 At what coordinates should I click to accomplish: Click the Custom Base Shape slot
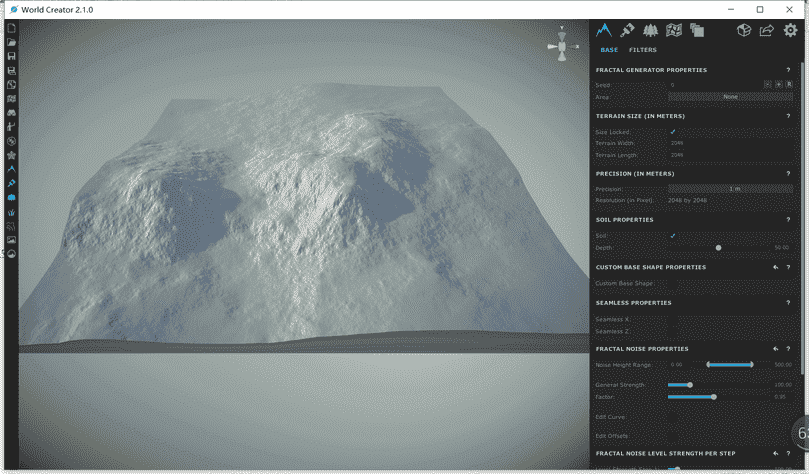[x=673, y=283]
